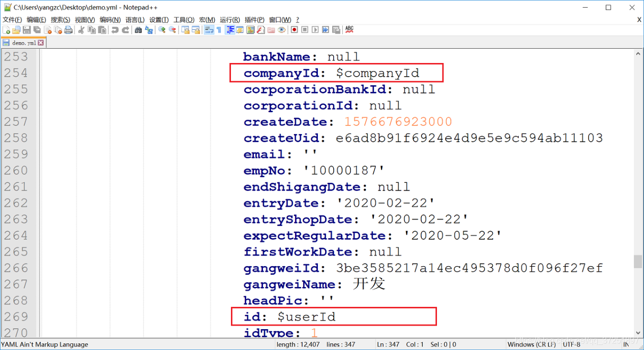Open the 宏(M) menu
The width and height of the screenshot is (644, 350).
tap(207, 20)
